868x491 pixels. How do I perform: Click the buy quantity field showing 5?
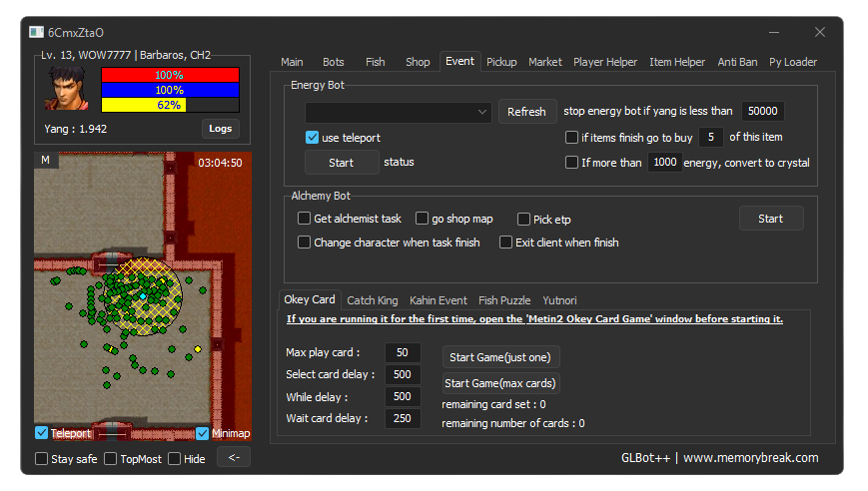[711, 137]
